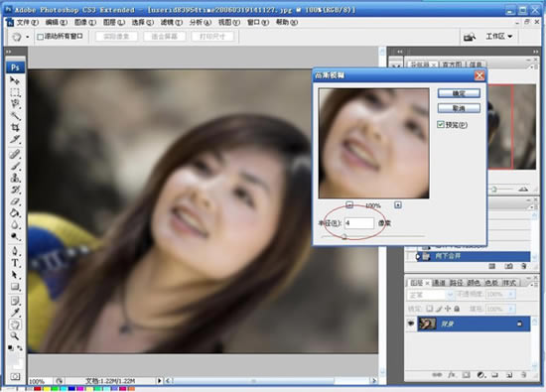Open the status bar info arrow
This screenshot has height=392, width=546.
coord(160,380)
